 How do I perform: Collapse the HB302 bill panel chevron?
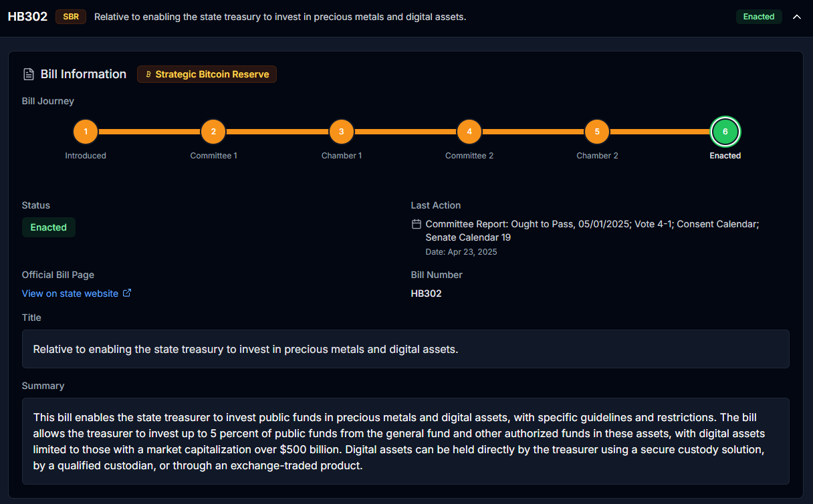796,17
